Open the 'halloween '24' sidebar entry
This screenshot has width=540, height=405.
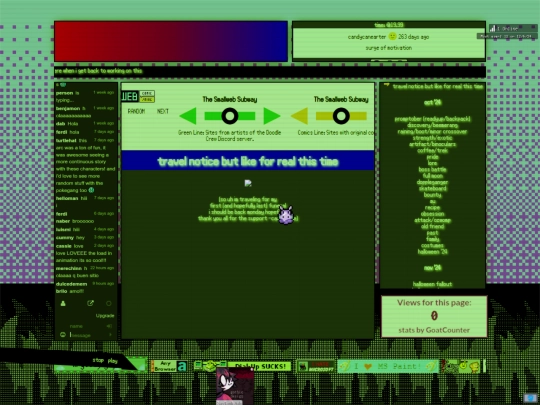[433, 252]
